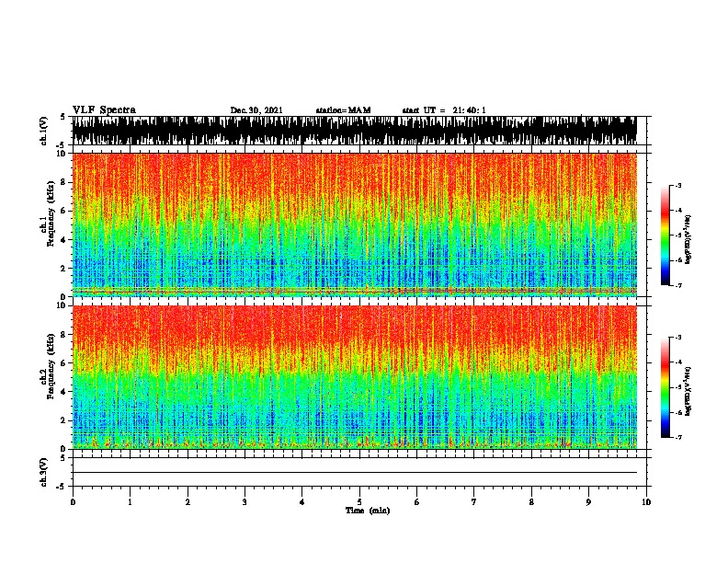Click the "Time (min)" axis title
The width and height of the screenshot is (728, 563).
(368, 511)
